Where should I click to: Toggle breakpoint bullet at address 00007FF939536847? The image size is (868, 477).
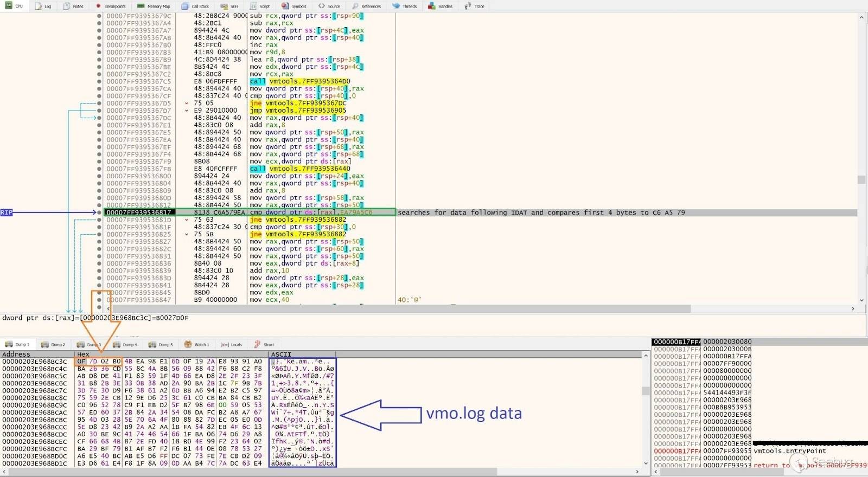coord(99,300)
